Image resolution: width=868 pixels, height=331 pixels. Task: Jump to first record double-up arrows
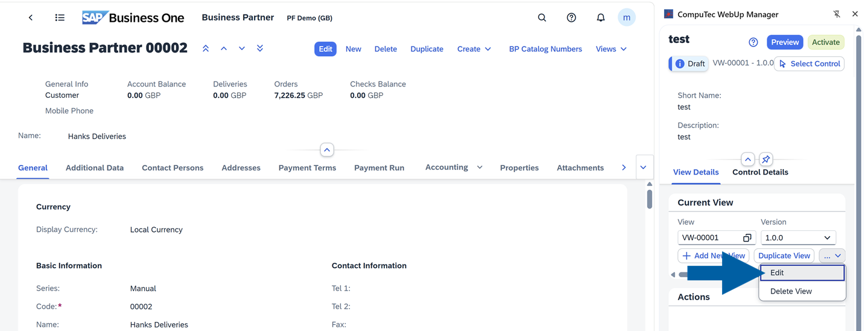coord(206,48)
